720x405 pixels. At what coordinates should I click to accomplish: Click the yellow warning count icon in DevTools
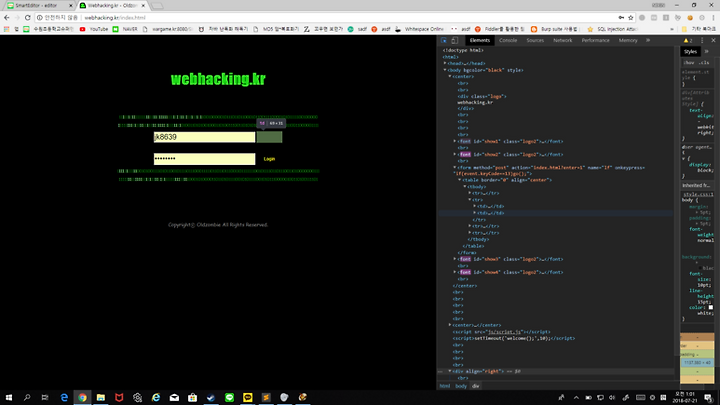(688, 40)
